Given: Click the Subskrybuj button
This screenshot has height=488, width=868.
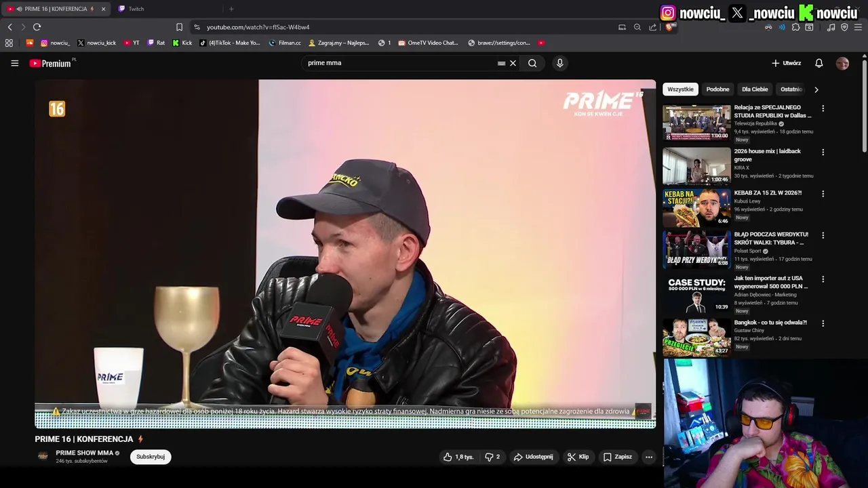Looking at the screenshot, I should pos(151,457).
